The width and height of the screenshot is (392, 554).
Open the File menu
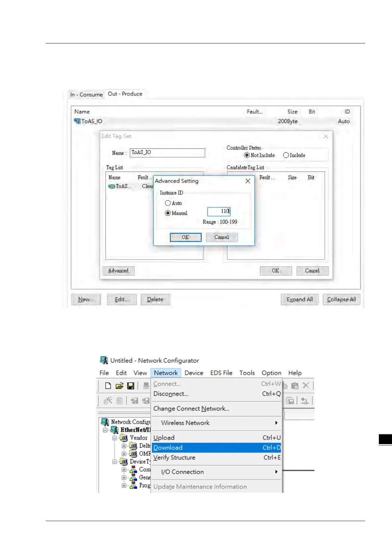point(104,373)
